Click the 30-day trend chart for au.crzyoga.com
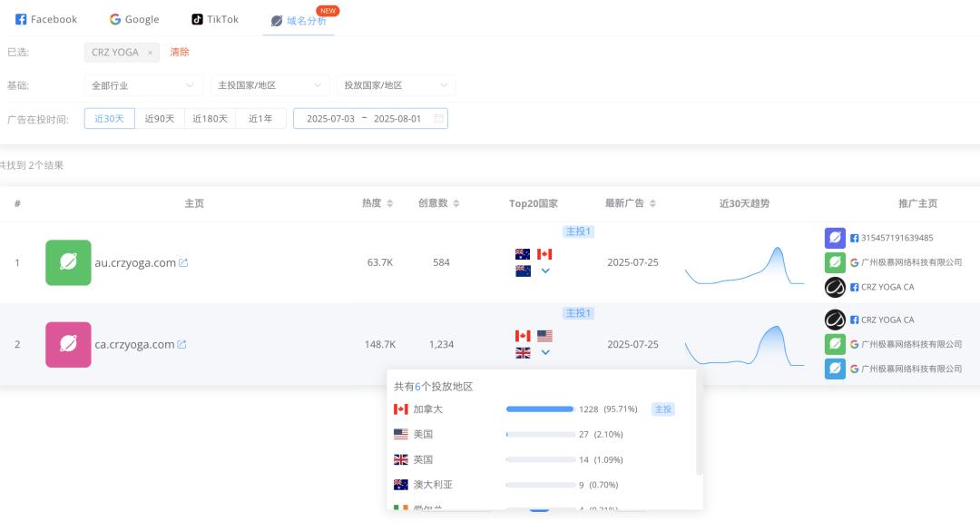980x522 pixels. [x=744, y=266]
